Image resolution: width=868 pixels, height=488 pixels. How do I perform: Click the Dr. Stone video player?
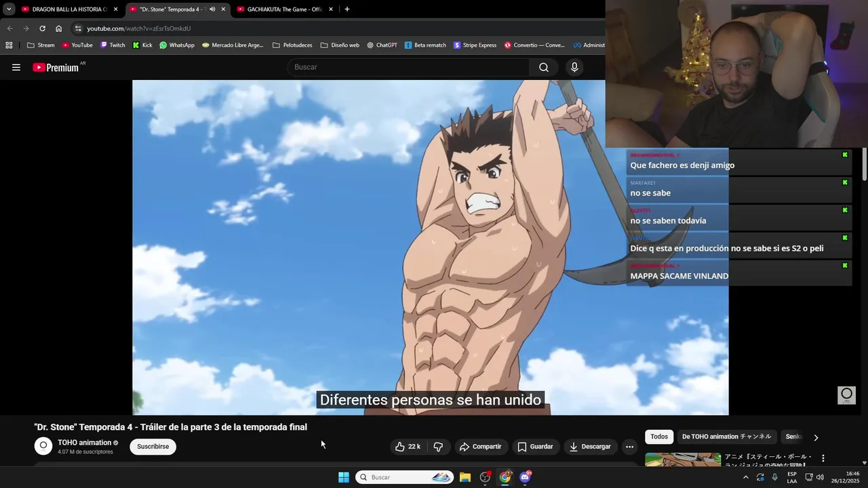tap(430, 247)
